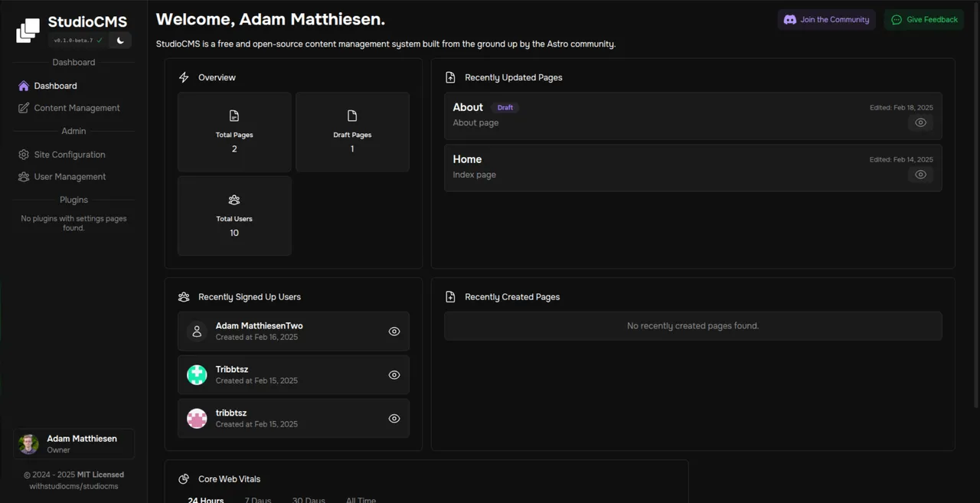Viewport: 980px width, 503px height.
Task: Click the Recently Signed Up Users icon
Action: click(184, 297)
